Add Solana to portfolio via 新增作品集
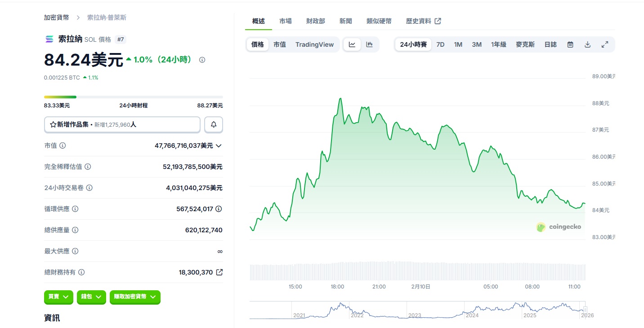The image size is (644, 328). click(x=122, y=124)
